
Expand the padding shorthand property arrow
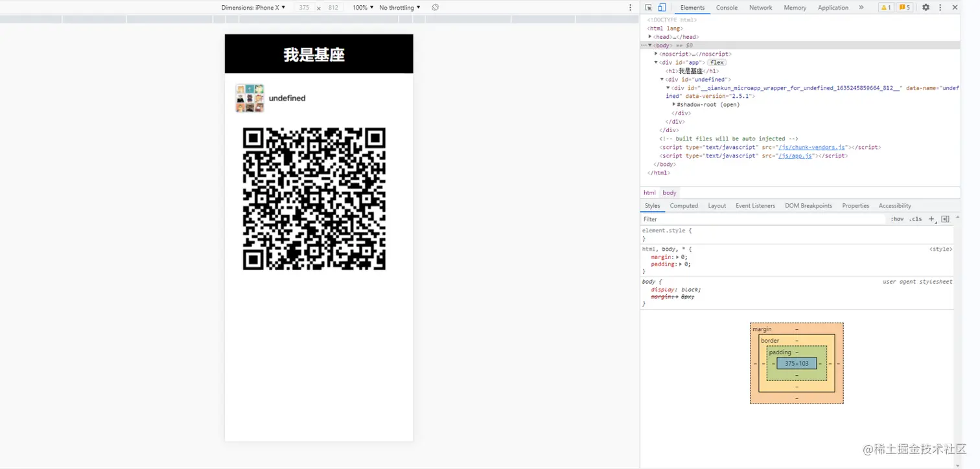click(x=681, y=264)
